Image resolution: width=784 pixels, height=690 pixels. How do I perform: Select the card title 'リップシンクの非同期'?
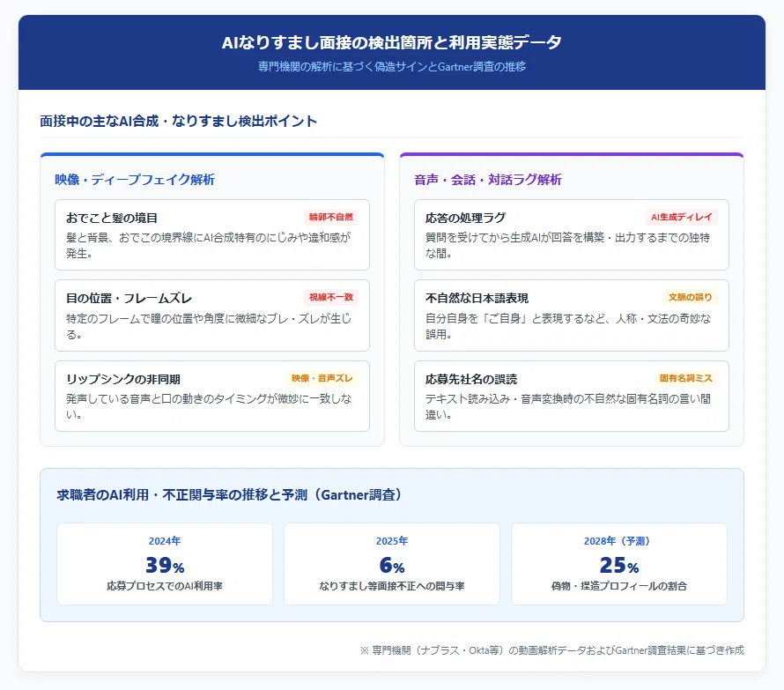click(x=123, y=379)
